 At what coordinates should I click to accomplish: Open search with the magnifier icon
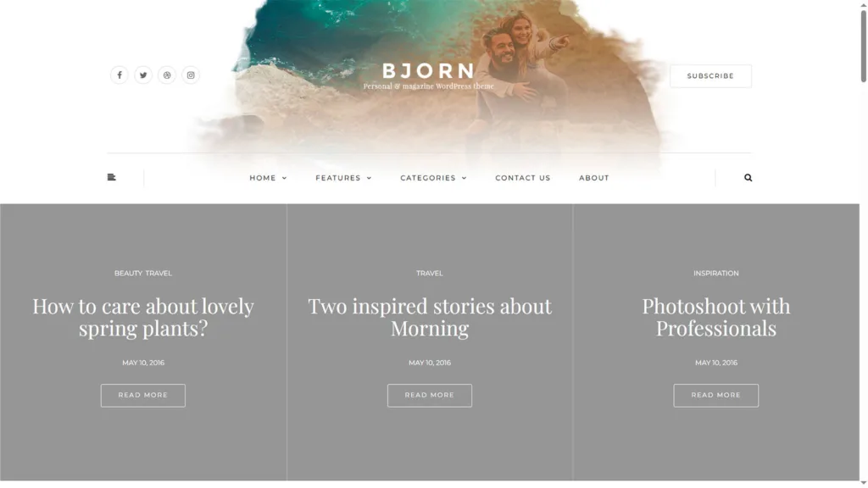point(748,178)
